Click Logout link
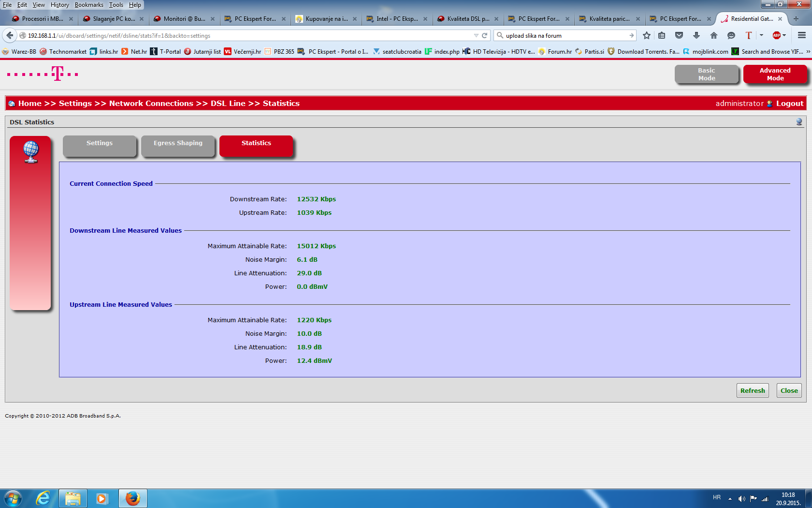This screenshot has height=508, width=812. (x=790, y=104)
